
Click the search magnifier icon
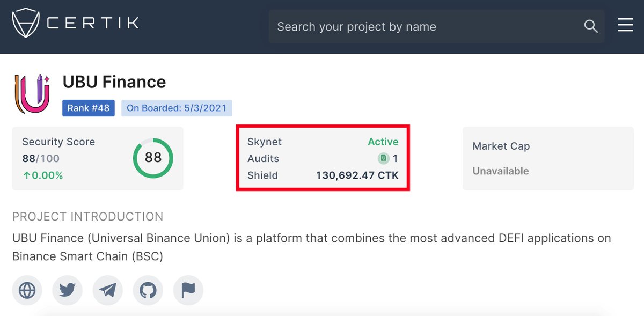coord(590,26)
